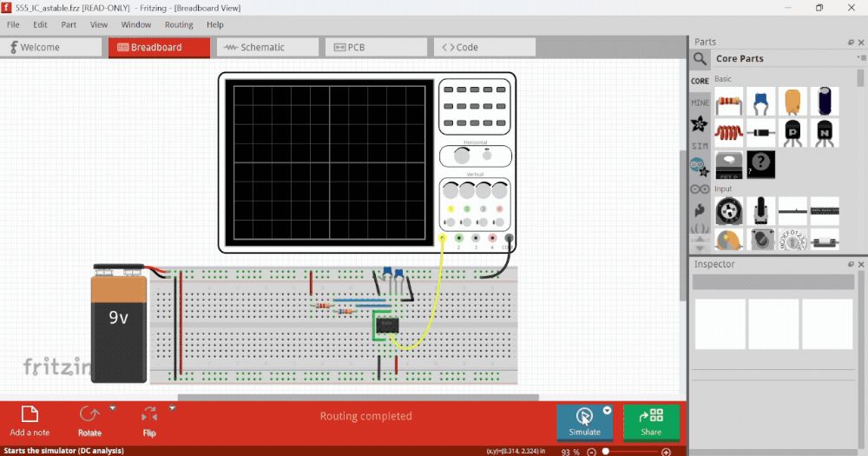868x456 pixels.
Task: Open the MINE parts bin
Action: (x=700, y=102)
